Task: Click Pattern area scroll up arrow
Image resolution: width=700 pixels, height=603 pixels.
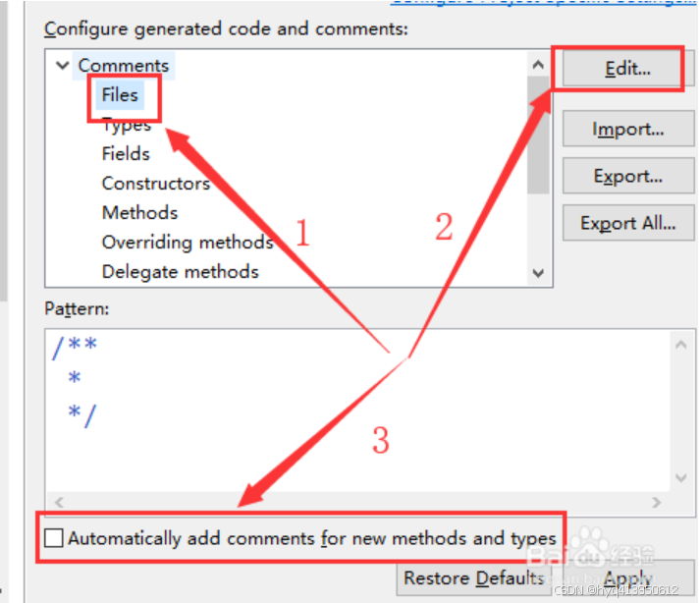Action: pyautogui.click(x=680, y=345)
